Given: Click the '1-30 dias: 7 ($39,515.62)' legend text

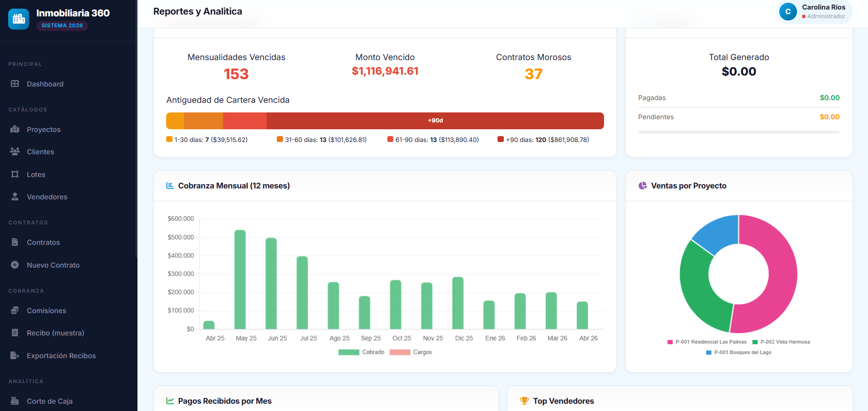Looking at the screenshot, I should point(211,140).
